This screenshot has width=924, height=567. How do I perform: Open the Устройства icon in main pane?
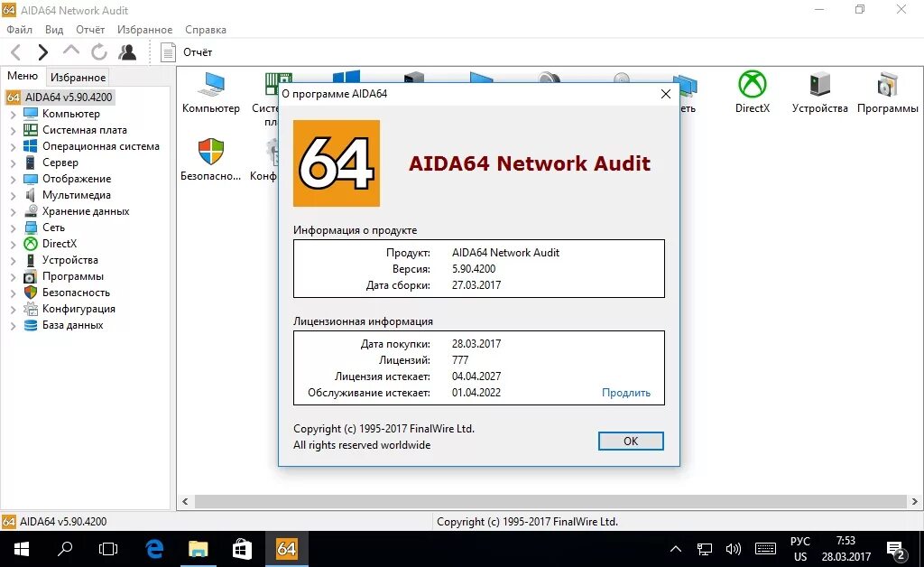tap(819, 92)
